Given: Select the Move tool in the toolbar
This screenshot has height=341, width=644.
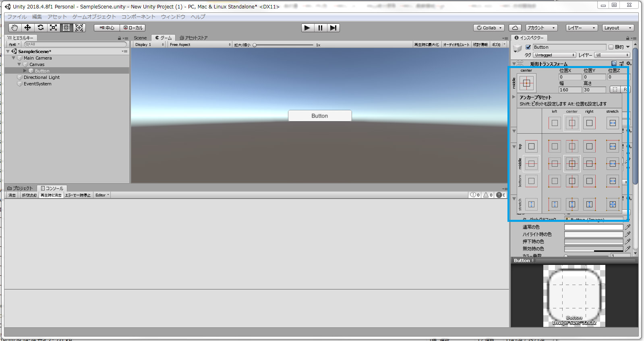Looking at the screenshot, I should pos(27,28).
